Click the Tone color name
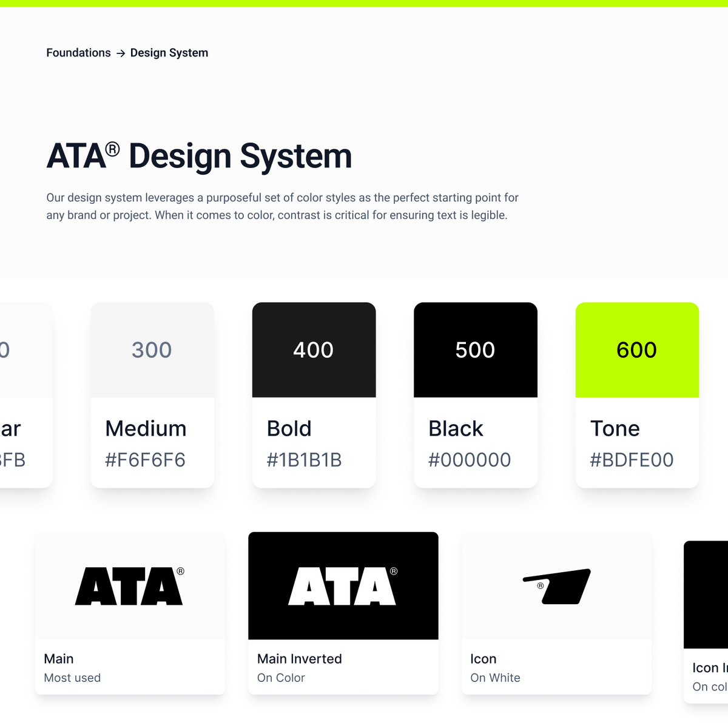Viewport: 728px width, 728px height. click(615, 428)
